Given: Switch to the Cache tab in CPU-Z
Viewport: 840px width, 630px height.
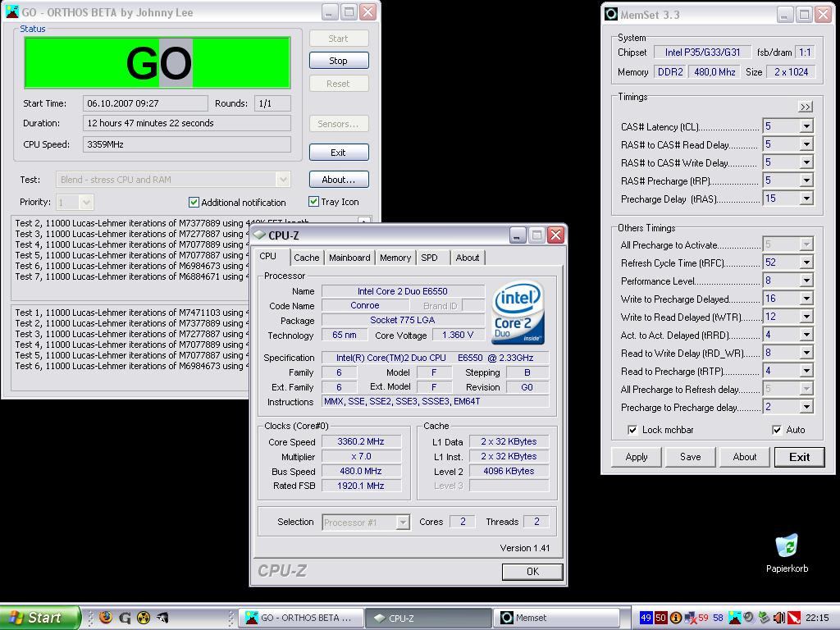Looking at the screenshot, I should (307, 258).
